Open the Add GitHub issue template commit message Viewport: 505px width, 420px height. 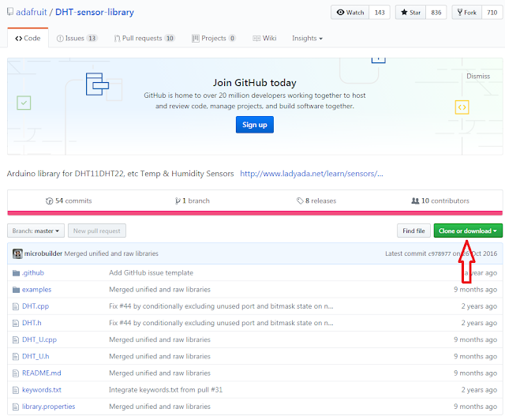click(x=151, y=273)
